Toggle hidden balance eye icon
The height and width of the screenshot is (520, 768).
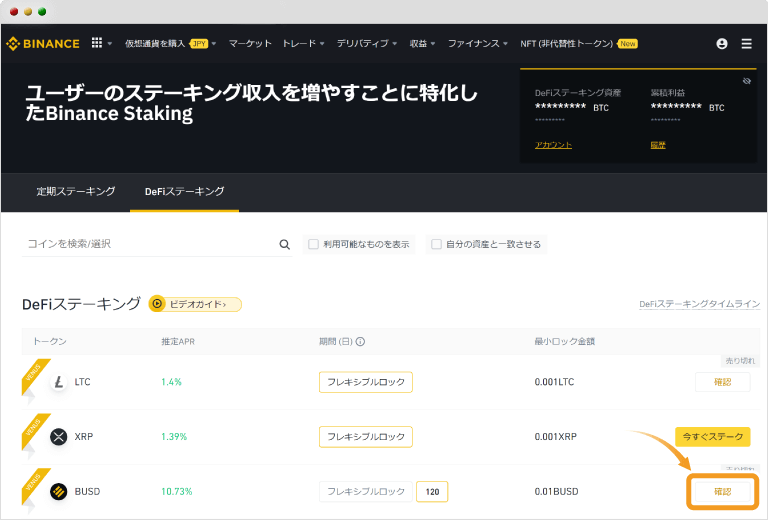[x=746, y=81]
